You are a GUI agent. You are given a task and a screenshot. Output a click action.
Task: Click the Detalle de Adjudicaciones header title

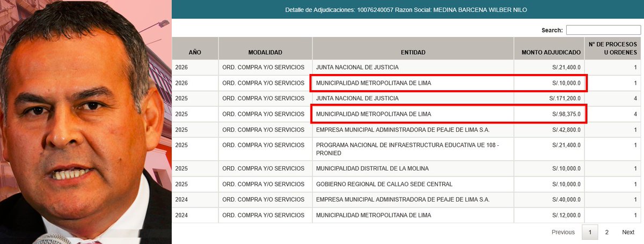pos(407,10)
